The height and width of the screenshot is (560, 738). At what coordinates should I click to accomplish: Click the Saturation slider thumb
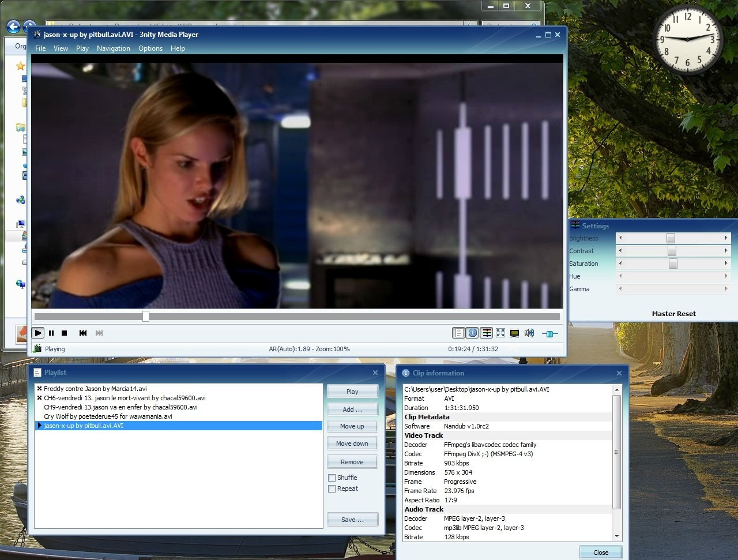(673, 264)
